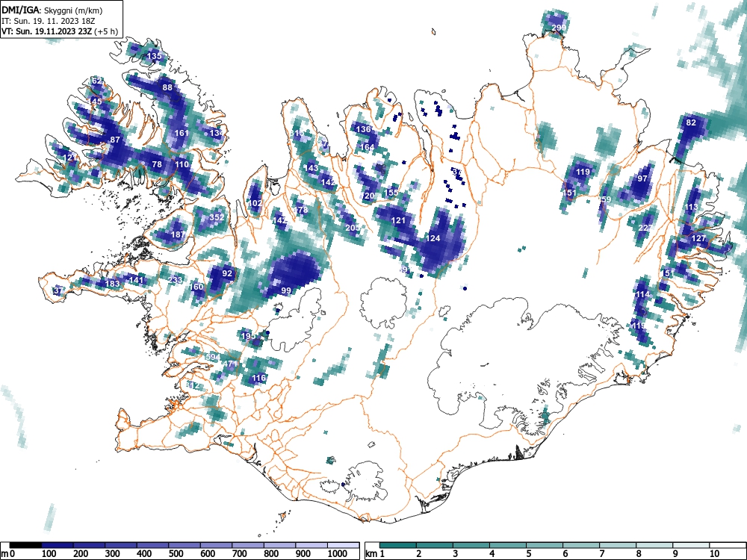Click the visibility value 233 on the map
747x560 pixels.
click(175, 279)
